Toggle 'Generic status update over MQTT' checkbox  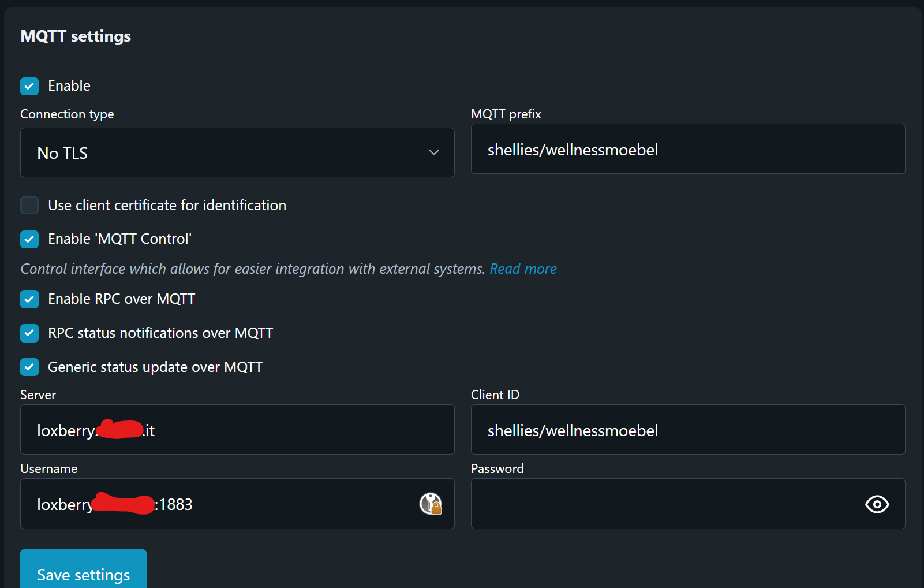[x=29, y=367]
